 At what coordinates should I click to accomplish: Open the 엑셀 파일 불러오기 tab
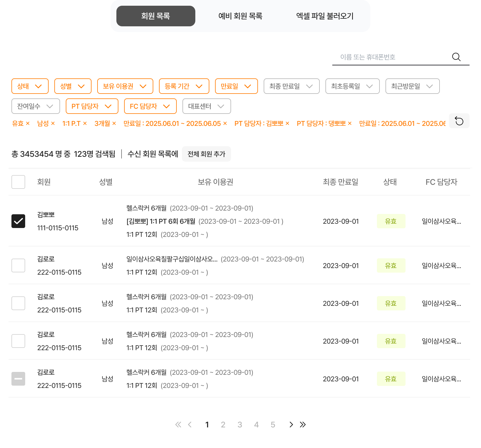325,16
